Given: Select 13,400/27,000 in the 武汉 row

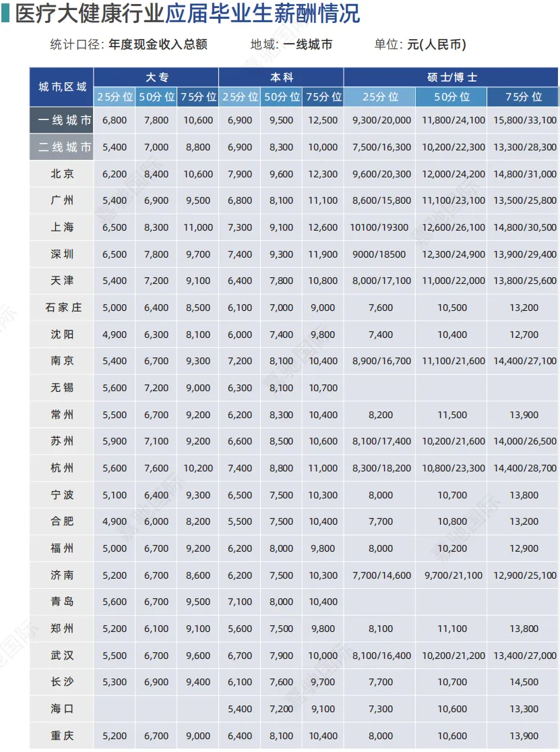Looking at the screenshot, I should tap(524, 655).
